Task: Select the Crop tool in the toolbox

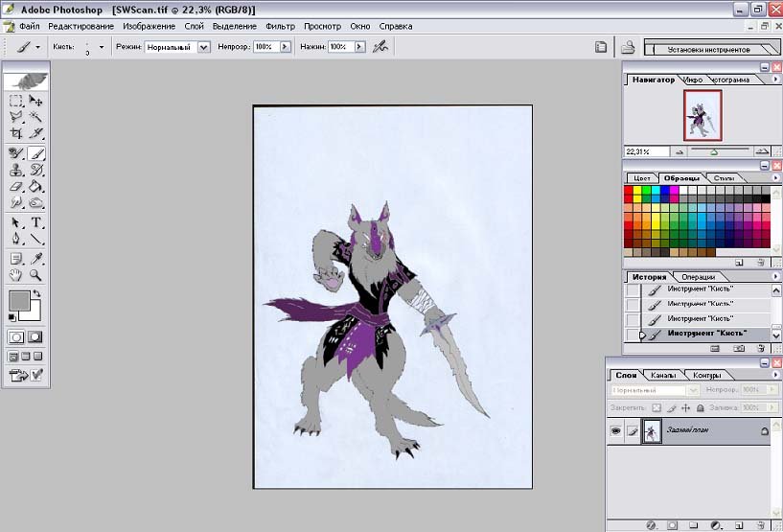Action: [16, 133]
